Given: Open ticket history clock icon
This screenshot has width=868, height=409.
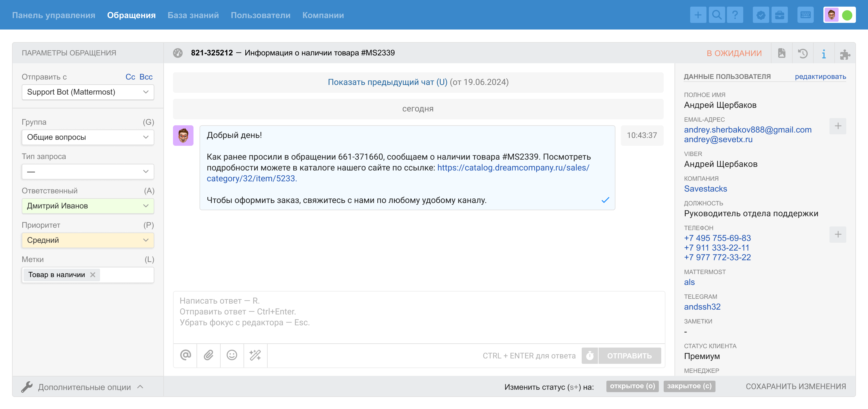Looking at the screenshot, I should click(803, 53).
